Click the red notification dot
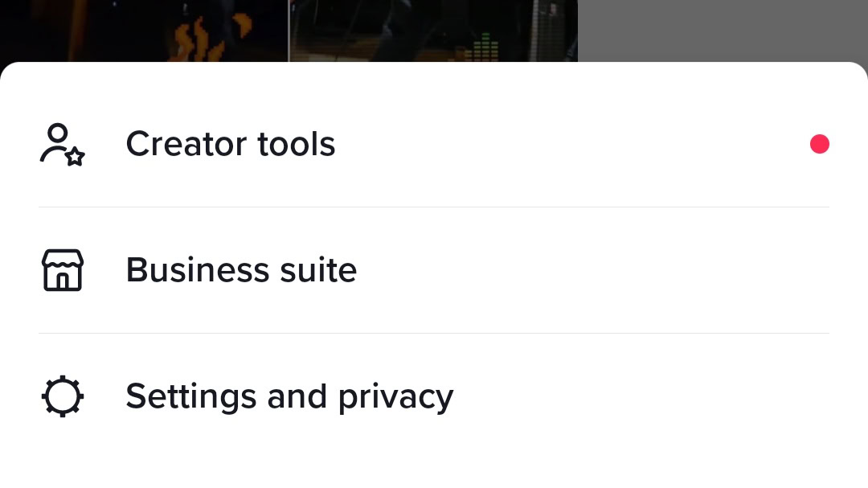 (x=819, y=145)
